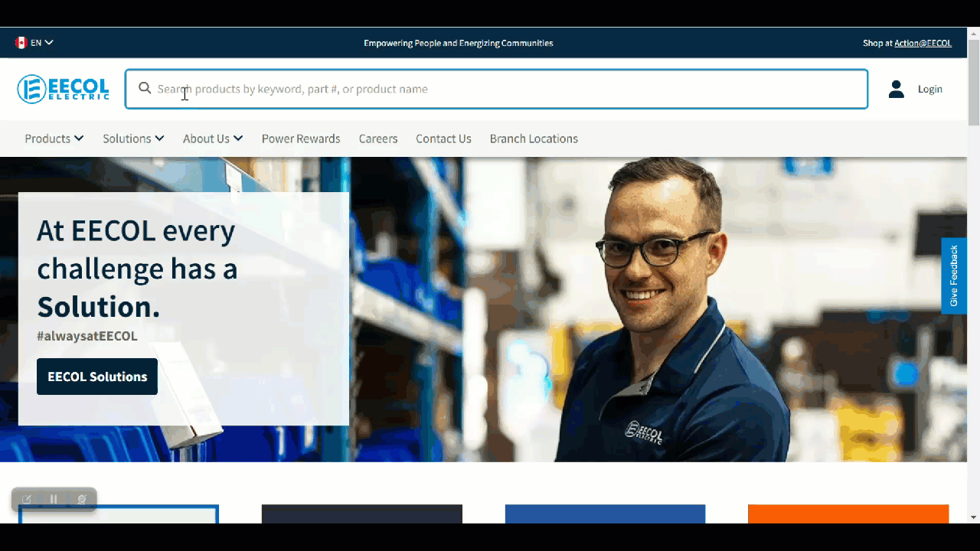The width and height of the screenshot is (980, 551).
Task: Expand the Solutions menu
Action: (x=133, y=139)
